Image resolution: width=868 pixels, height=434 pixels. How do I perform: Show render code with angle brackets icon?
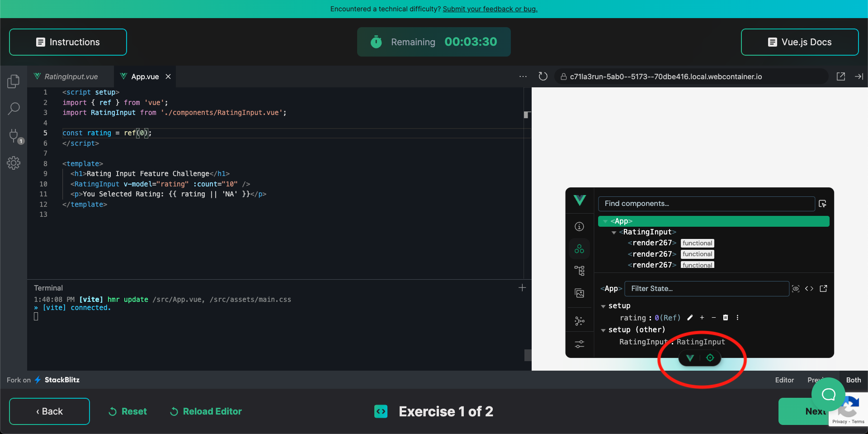click(809, 289)
